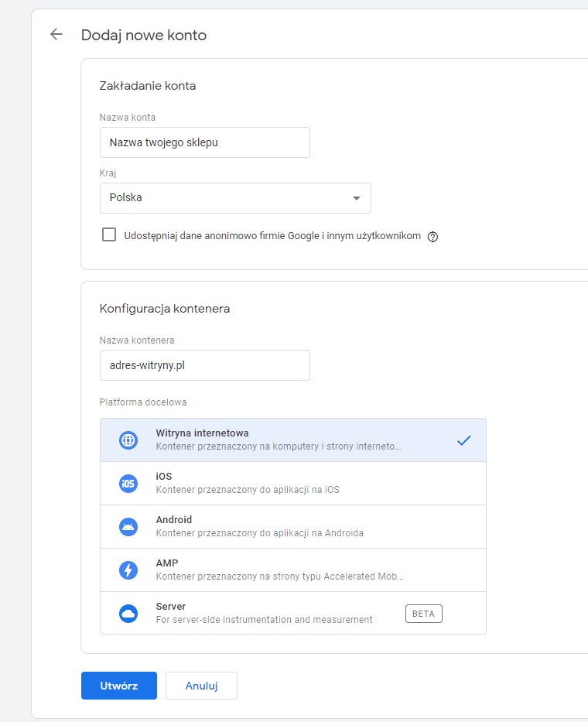The height and width of the screenshot is (722, 588).
Task: Choose the Server container option
Action: [293, 614]
